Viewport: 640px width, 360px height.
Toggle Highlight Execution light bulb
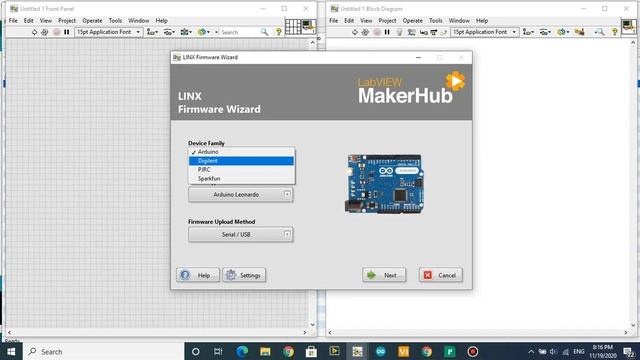400,32
